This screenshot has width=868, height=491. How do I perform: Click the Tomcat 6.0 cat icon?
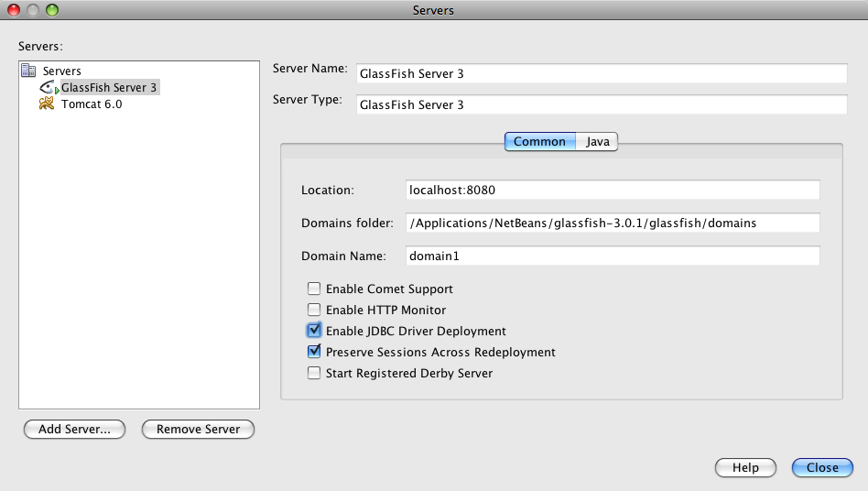(47, 104)
